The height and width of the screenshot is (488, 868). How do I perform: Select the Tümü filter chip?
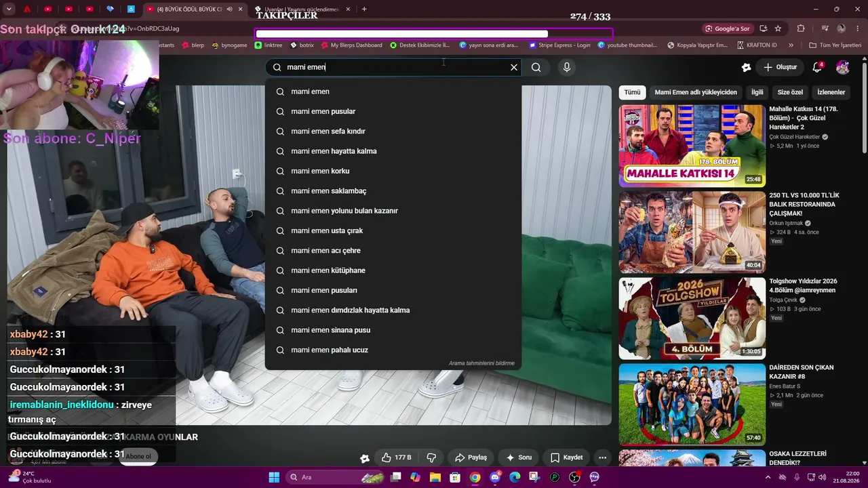tap(632, 92)
